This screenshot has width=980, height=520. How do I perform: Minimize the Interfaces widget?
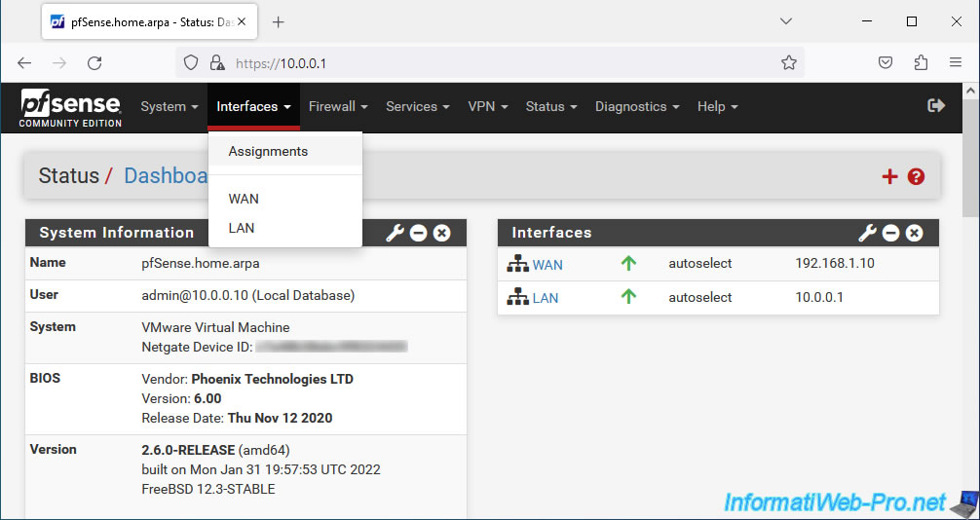click(x=890, y=233)
